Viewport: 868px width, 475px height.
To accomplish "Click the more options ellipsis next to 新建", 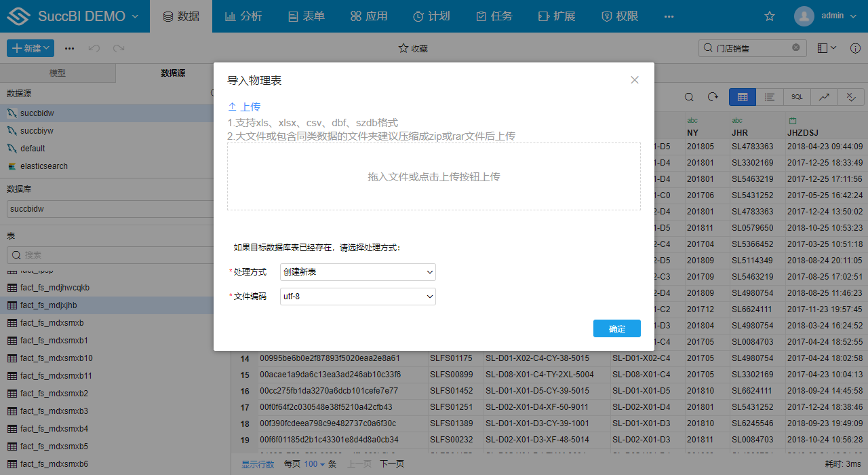I will tap(69, 48).
